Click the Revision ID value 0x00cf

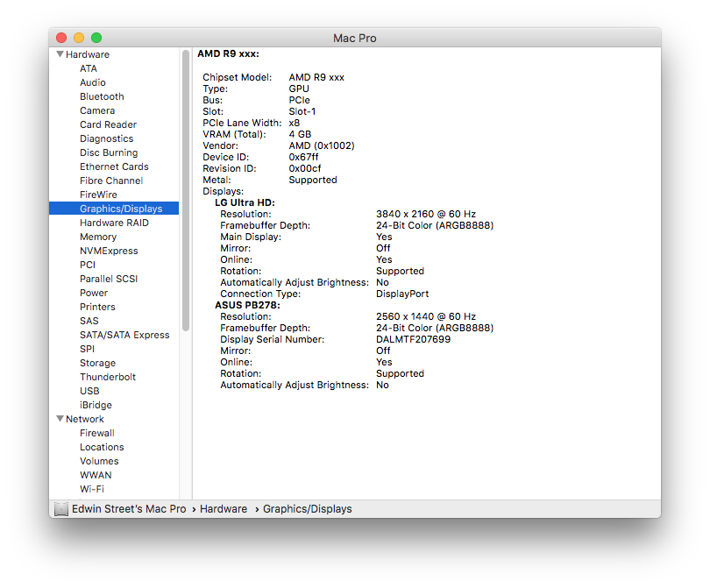pos(305,168)
